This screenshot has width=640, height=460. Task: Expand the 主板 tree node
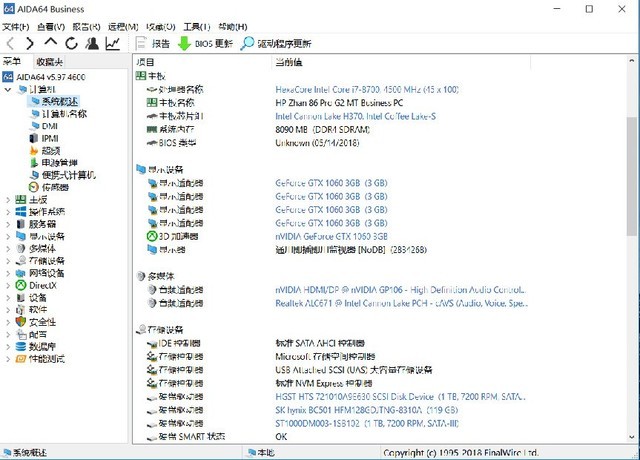coord(8,200)
